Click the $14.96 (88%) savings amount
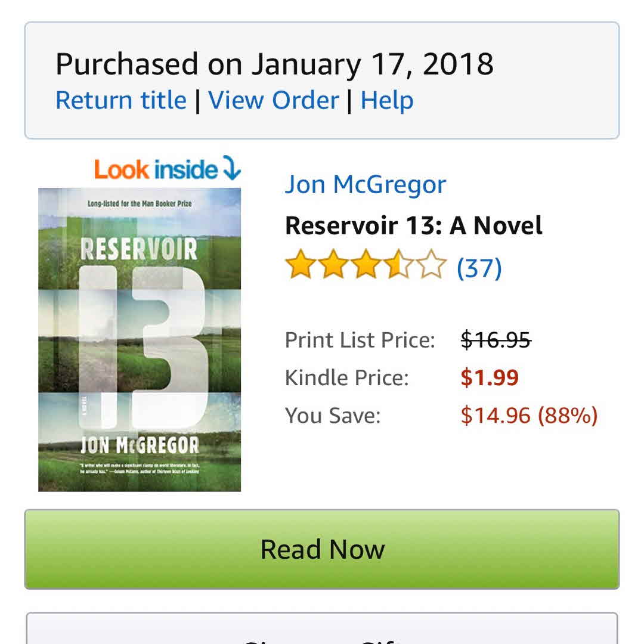Viewport: 644px width, 644px height. [529, 415]
